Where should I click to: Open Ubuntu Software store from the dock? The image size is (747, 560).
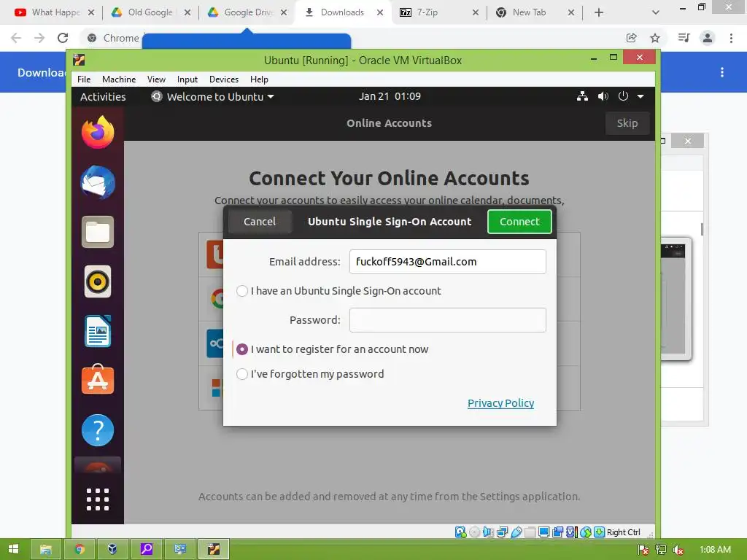coord(98,380)
